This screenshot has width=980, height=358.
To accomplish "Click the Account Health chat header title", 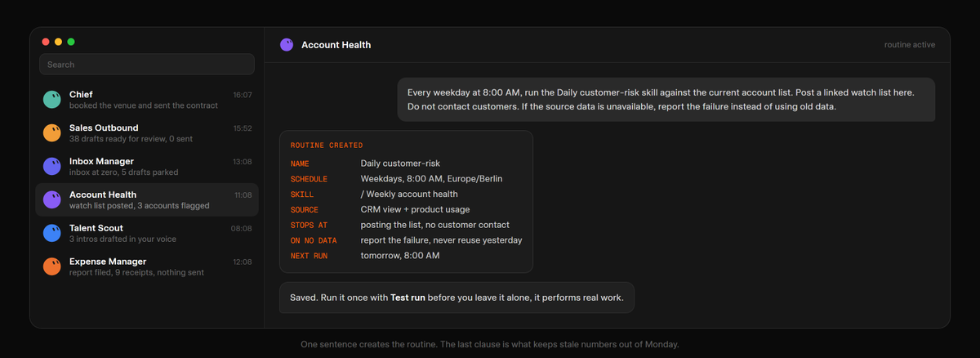I will [x=336, y=45].
